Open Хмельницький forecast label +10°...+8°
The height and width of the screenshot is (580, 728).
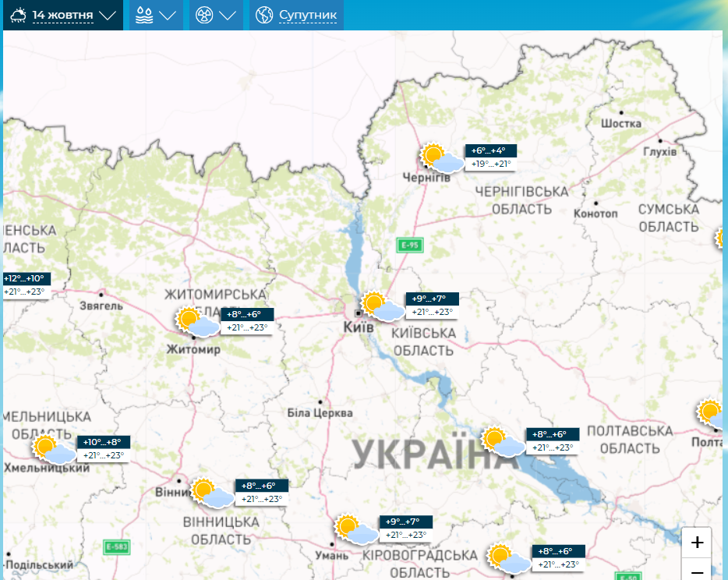[x=103, y=442]
